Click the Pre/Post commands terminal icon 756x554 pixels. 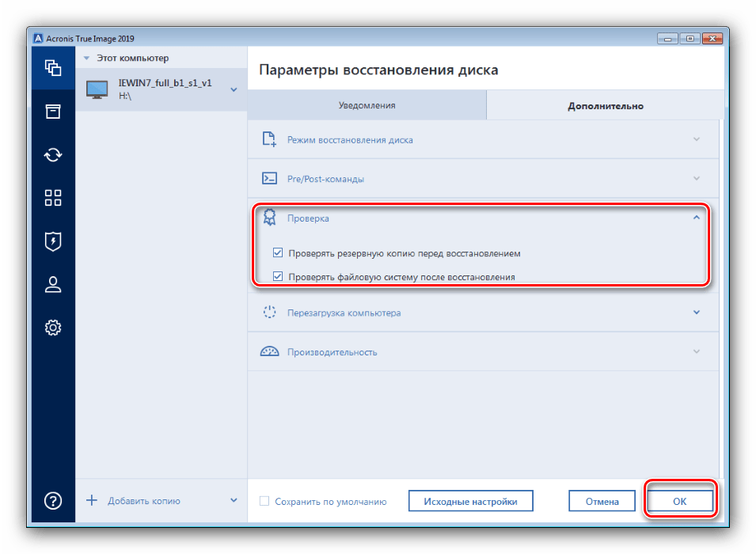(x=269, y=178)
